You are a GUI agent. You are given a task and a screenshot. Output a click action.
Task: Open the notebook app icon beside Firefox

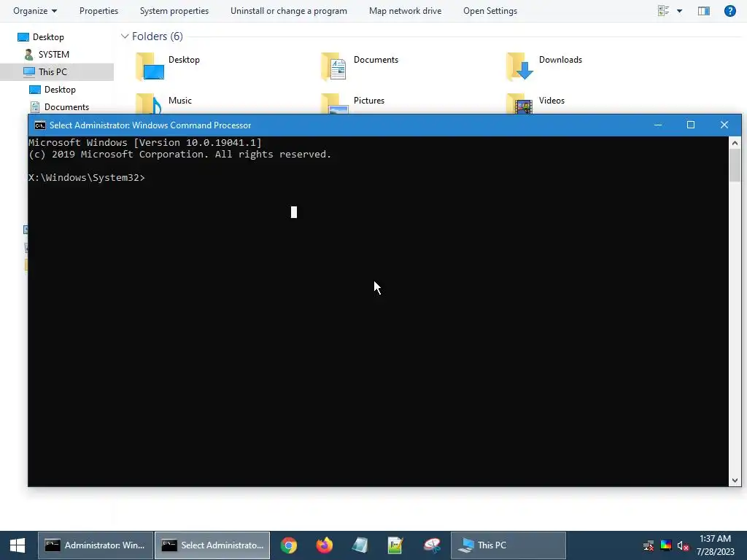click(360, 545)
